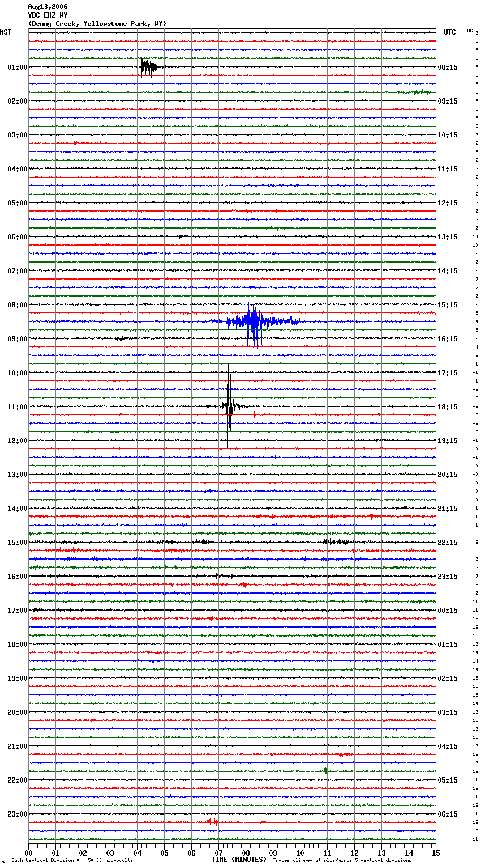Image resolution: width=481 pixels, height=868 pixels.
Task: Click the 06:15 UTC time label
Action: coord(448,814)
